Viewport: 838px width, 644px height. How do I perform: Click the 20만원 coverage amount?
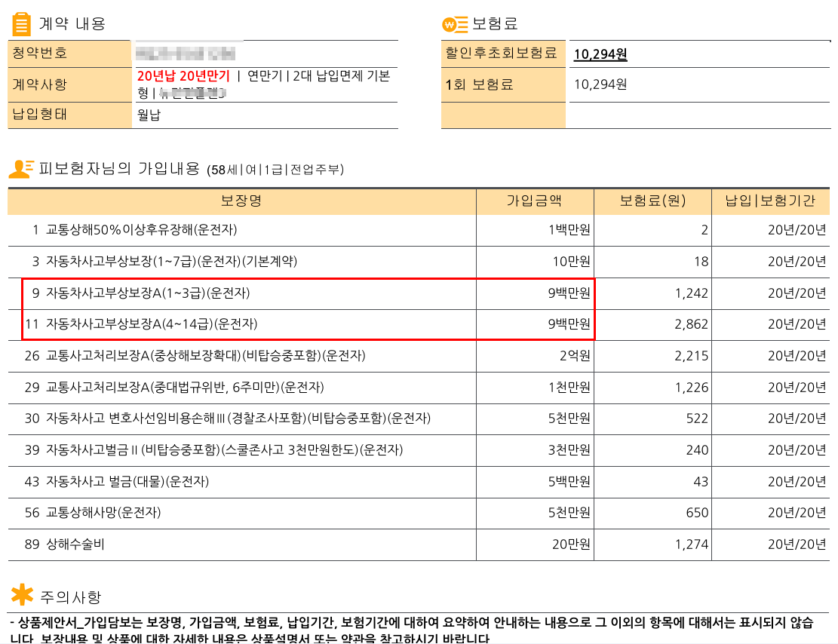coord(571,544)
